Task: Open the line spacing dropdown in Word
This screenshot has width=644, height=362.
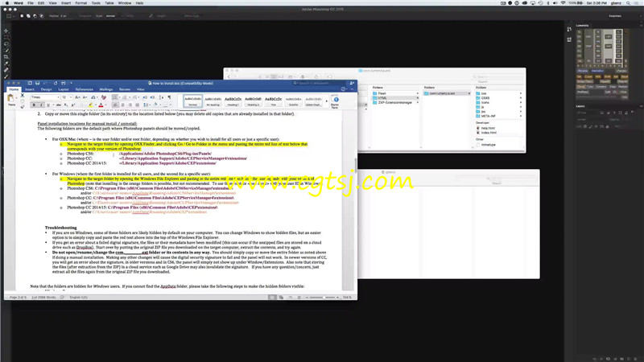Action: (x=147, y=105)
